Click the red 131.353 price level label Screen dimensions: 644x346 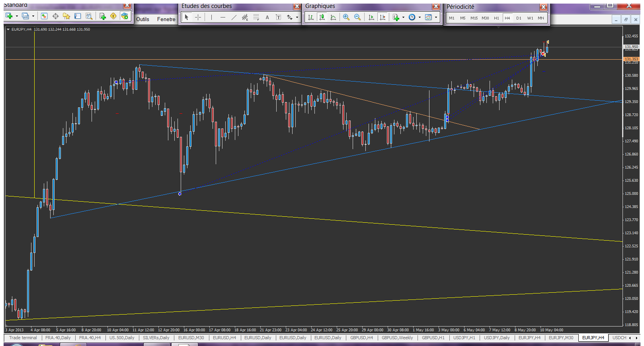point(631,59)
